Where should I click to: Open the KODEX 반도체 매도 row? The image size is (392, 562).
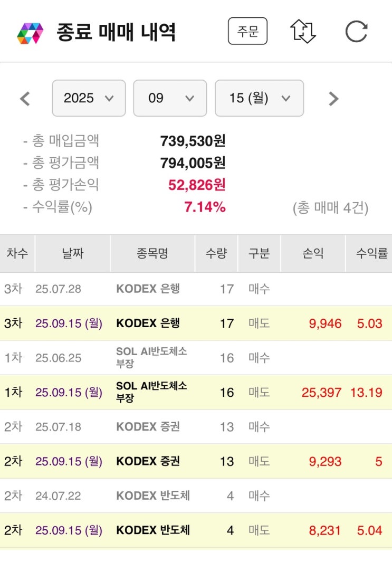tap(196, 530)
